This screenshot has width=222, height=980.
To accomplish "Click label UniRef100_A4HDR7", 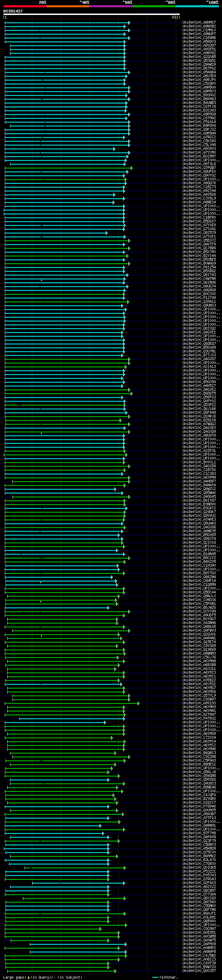I will pyautogui.click(x=199, y=481).
